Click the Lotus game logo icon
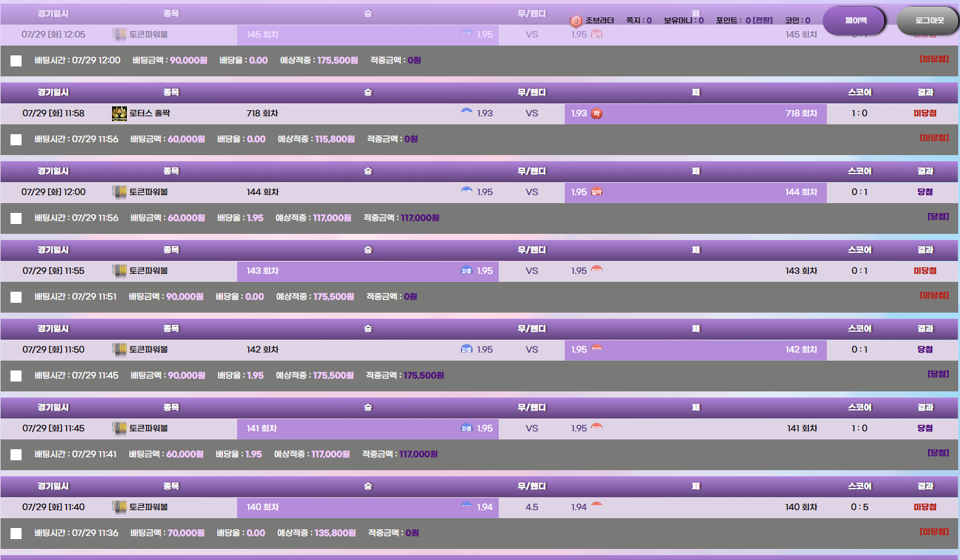 tap(119, 113)
